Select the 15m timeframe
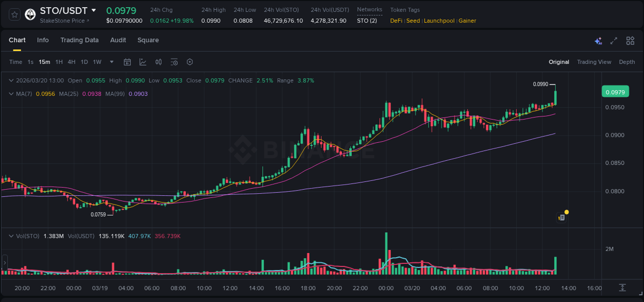Image resolution: width=644 pixels, height=302 pixels. pos(44,62)
